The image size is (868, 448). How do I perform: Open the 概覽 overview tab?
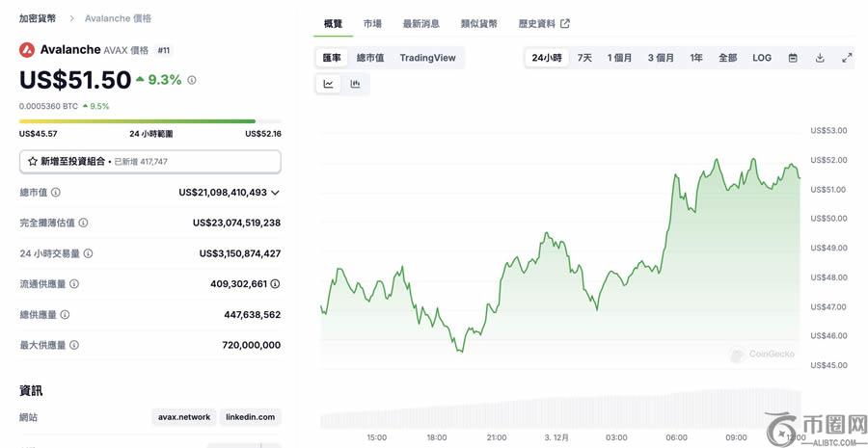[x=334, y=24]
